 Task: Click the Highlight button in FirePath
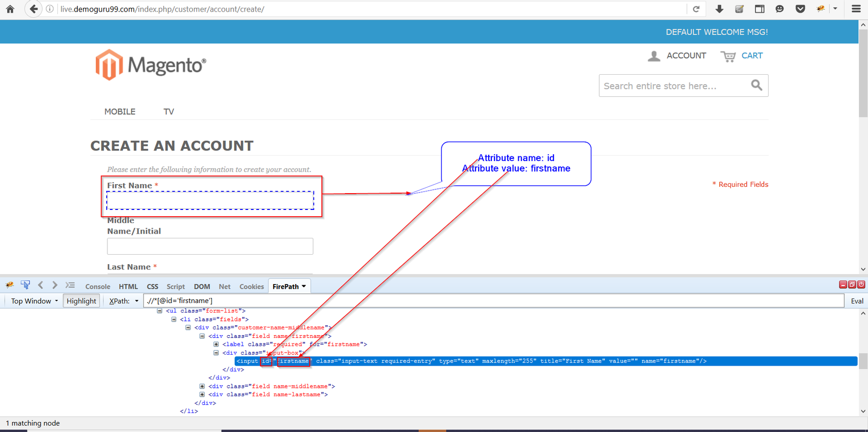pos(82,301)
